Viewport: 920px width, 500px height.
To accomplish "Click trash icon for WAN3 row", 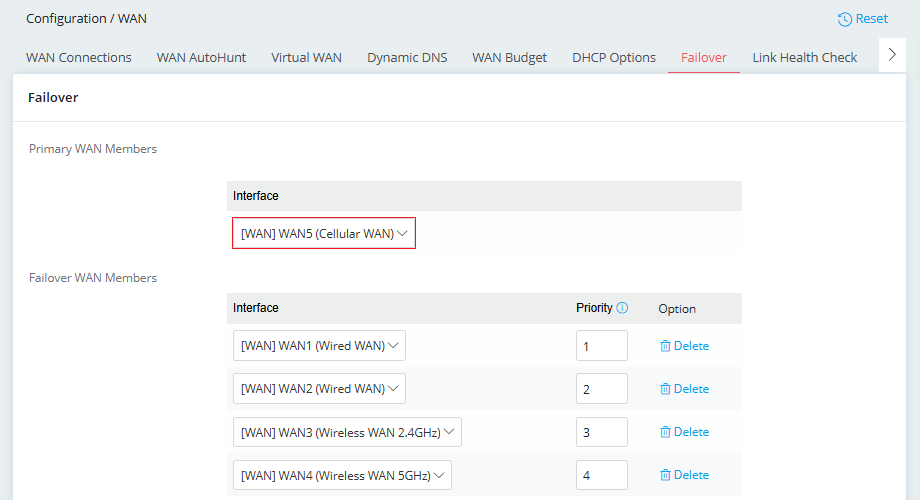I will pos(665,432).
